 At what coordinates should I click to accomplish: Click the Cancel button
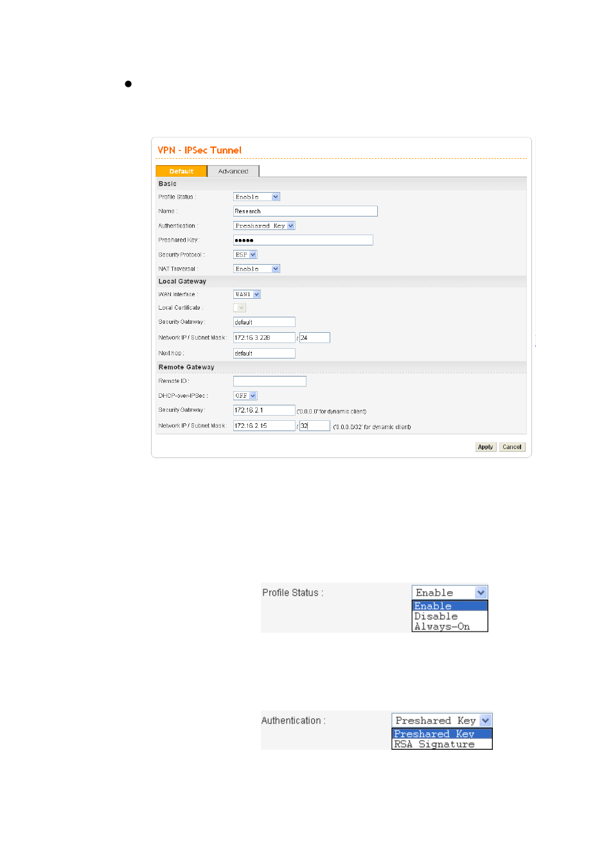[512, 447]
